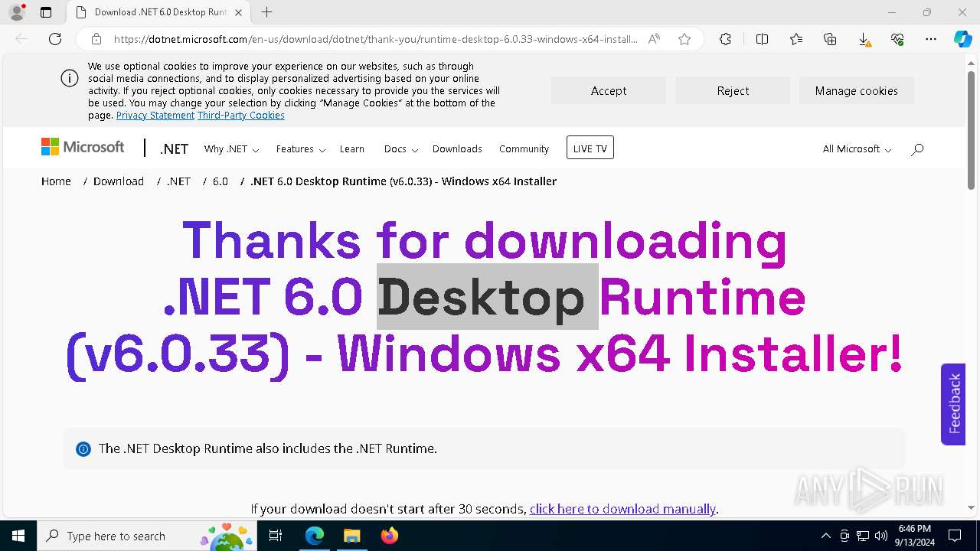
Task: Open File Explorer from taskbar
Action: coord(351,536)
